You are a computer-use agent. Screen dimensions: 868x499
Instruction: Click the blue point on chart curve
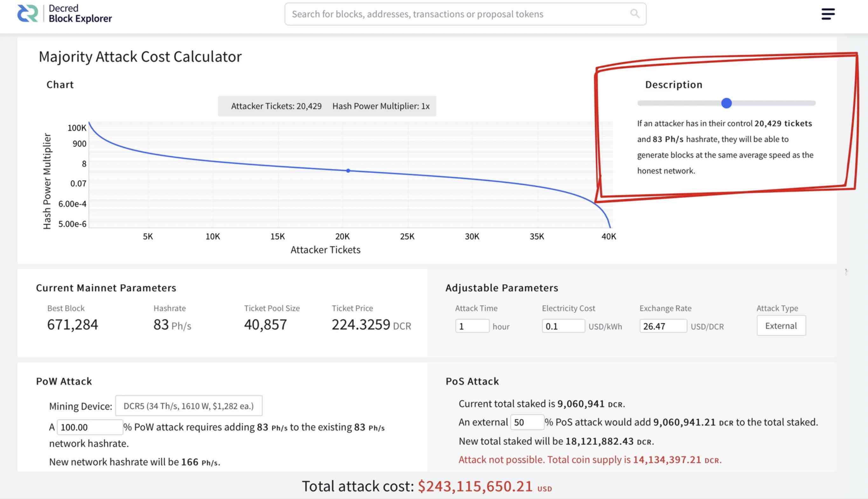coord(348,171)
